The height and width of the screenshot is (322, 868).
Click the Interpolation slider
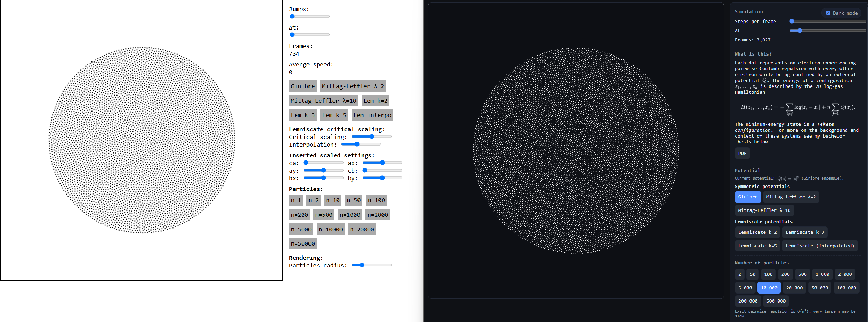click(361, 145)
